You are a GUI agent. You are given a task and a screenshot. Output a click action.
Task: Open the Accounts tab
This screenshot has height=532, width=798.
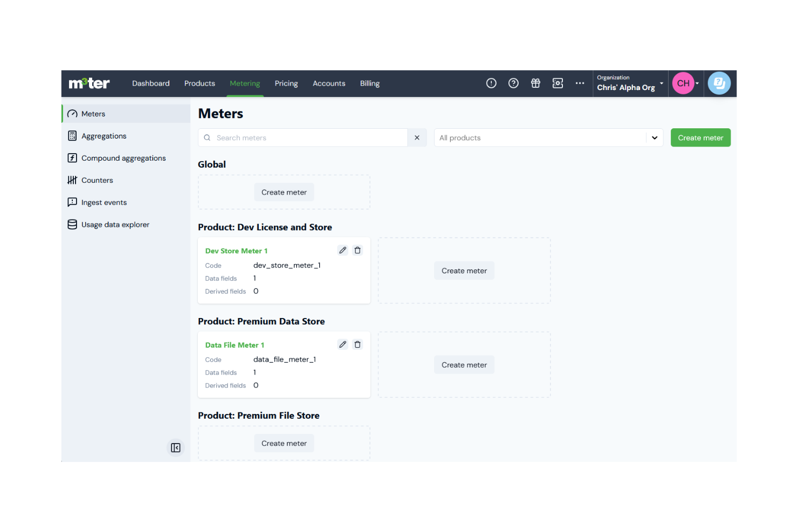coord(329,83)
